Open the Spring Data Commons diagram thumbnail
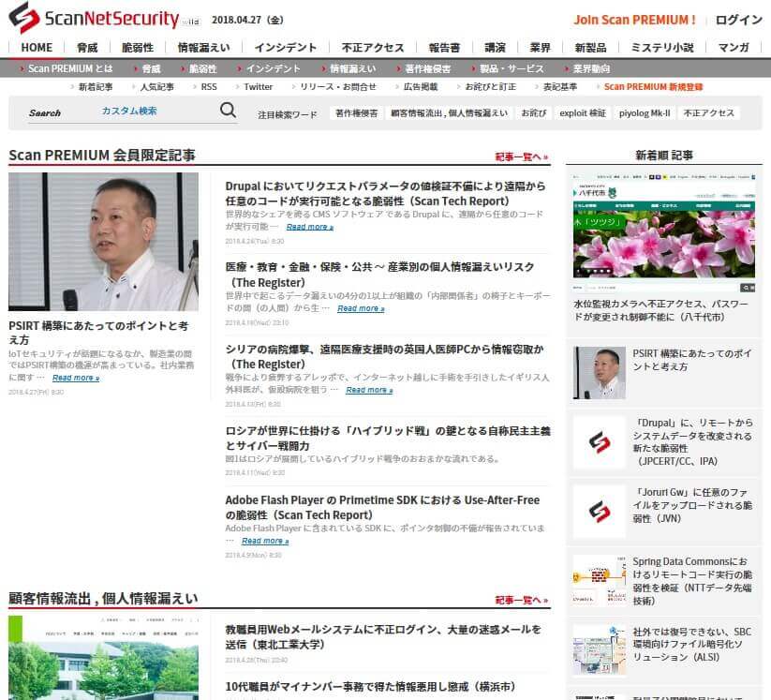 tap(600, 580)
